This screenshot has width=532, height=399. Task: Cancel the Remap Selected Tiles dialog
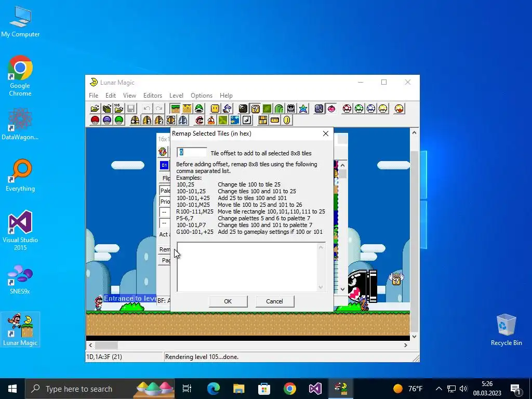tap(274, 301)
